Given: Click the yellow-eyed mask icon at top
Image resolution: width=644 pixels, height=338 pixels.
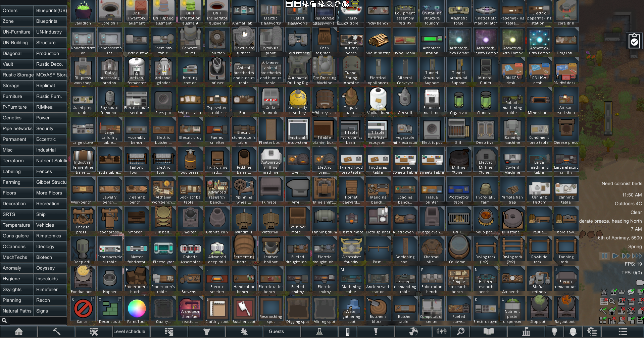Looking at the screenshot, I should click(355, 4).
